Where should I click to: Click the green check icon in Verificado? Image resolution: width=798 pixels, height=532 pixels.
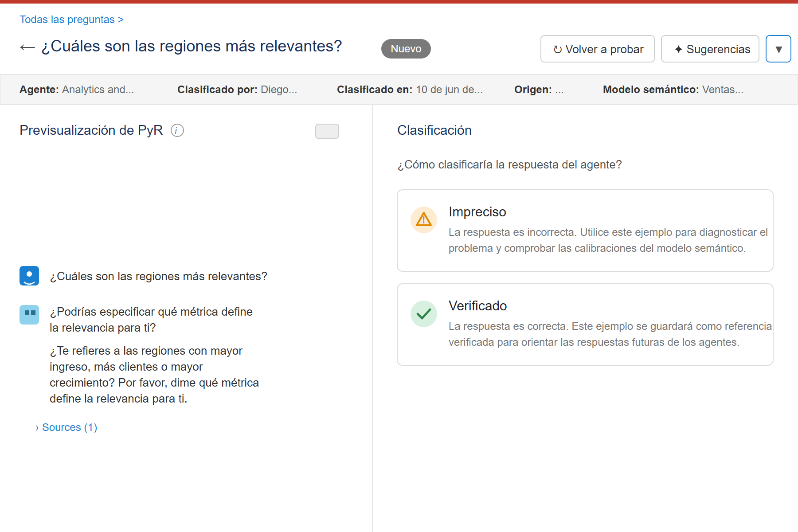424,313
